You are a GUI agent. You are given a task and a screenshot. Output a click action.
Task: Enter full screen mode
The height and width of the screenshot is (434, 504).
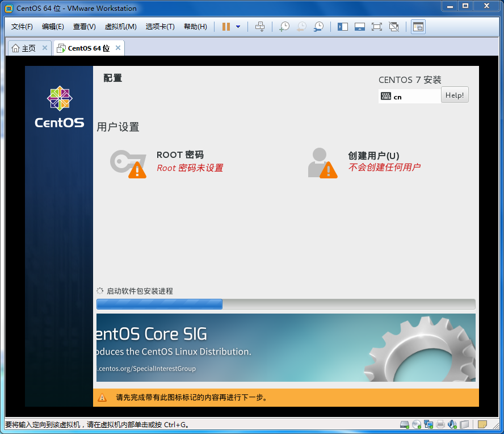point(376,27)
